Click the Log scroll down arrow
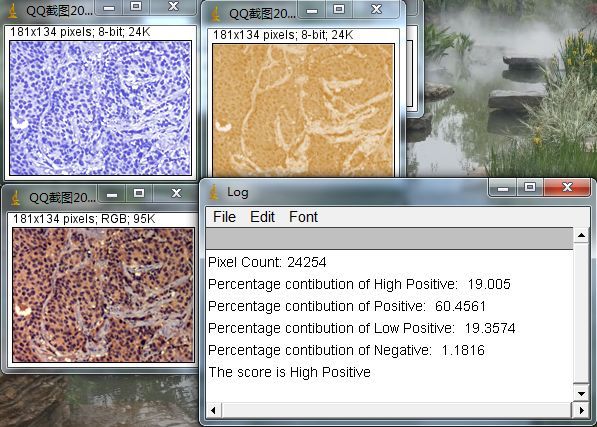Screen dimensions: 597x427 click(x=581, y=394)
